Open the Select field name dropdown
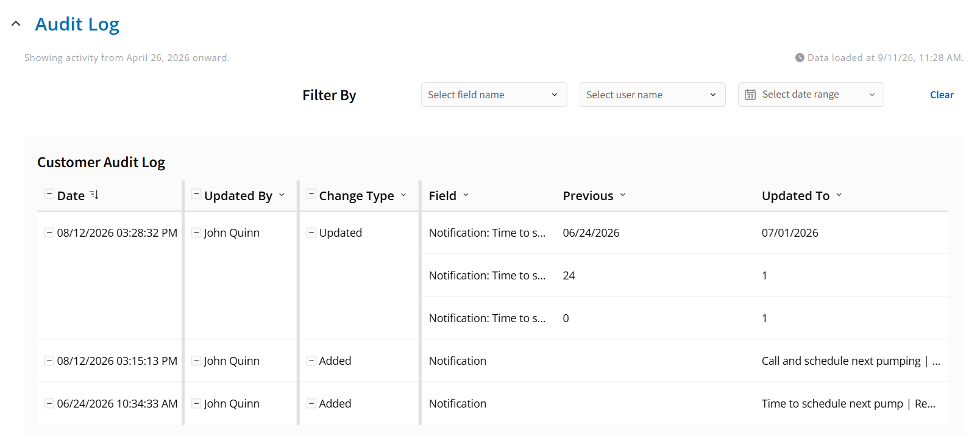This screenshot has height=435, width=980. click(x=494, y=95)
